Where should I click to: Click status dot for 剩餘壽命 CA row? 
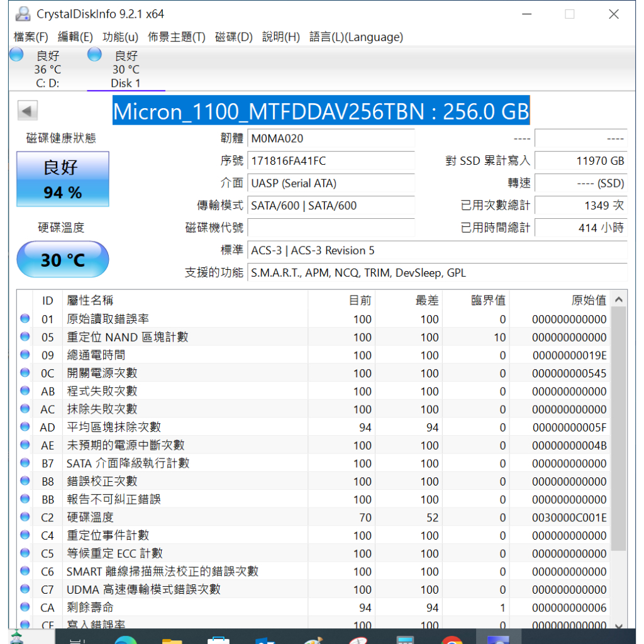point(25,608)
